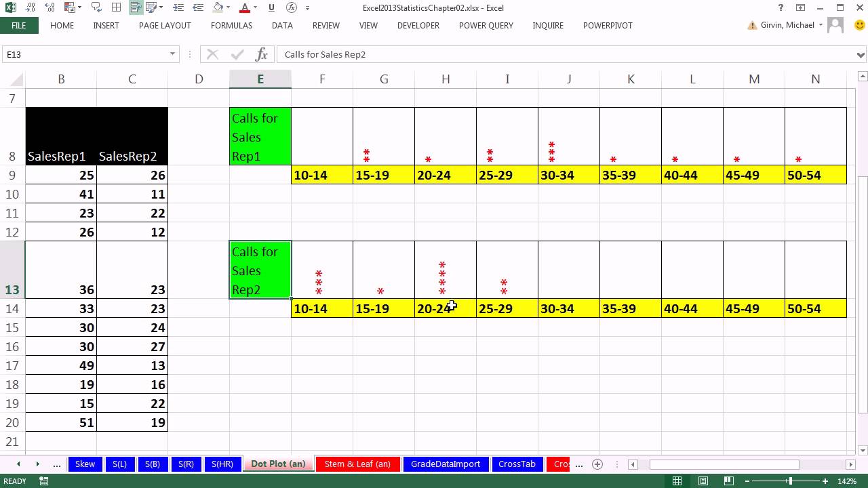Click the fx button beside formula bar

click(x=261, y=54)
